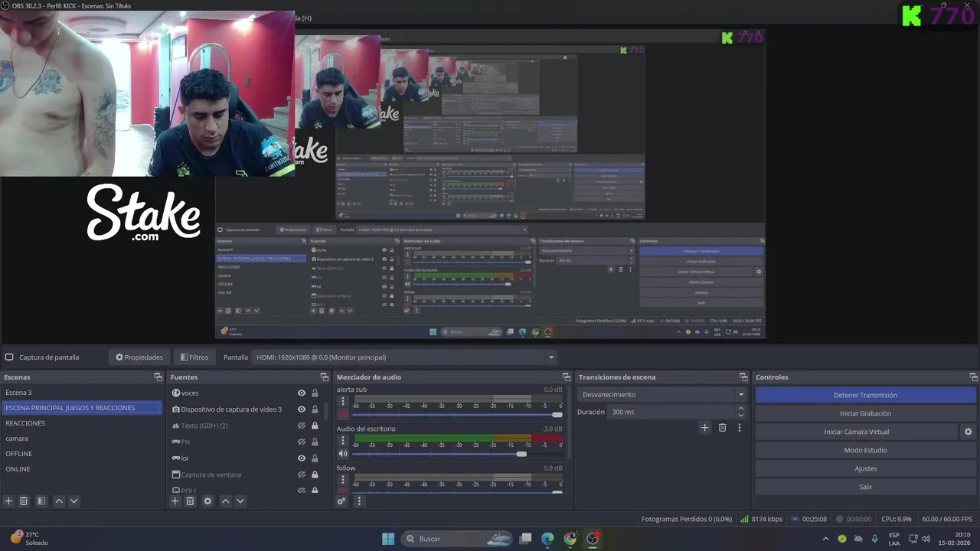The height and width of the screenshot is (551, 980).
Task: Select ESCENA PRINCIPAL JUEGOS Y REACCIONES scene
Action: coord(81,408)
